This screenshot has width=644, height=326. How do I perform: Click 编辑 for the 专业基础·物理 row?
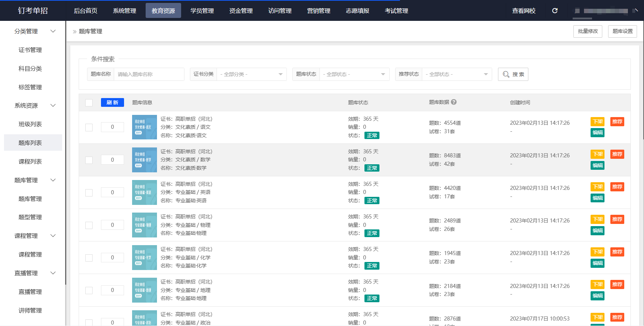(x=597, y=231)
